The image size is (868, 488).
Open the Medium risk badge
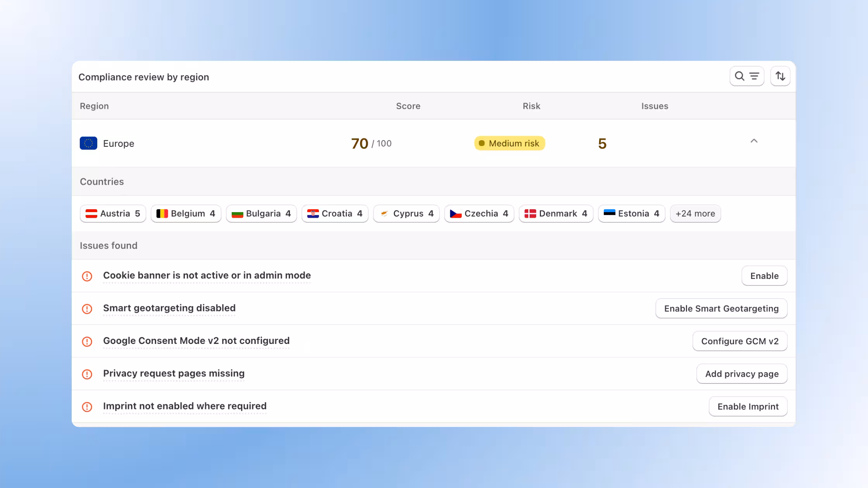[509, 143]
